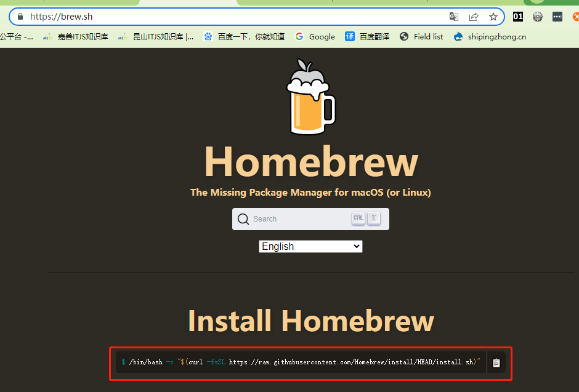
Task: Click the share page icon
Action: click(474, 17)
